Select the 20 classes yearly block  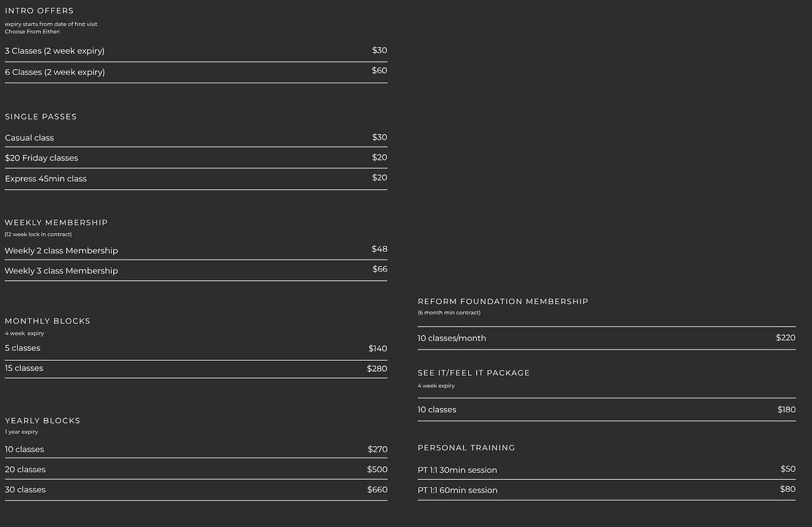[196, 469]
